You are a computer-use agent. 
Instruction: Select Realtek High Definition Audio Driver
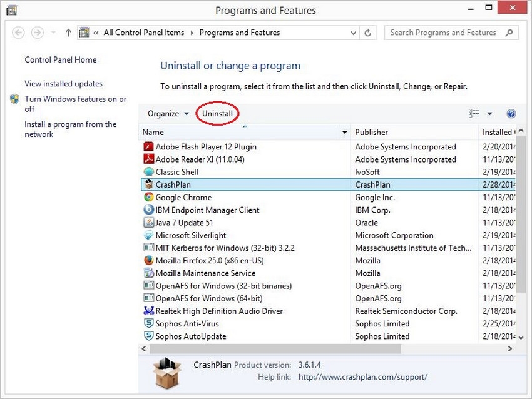pos(219,311)
